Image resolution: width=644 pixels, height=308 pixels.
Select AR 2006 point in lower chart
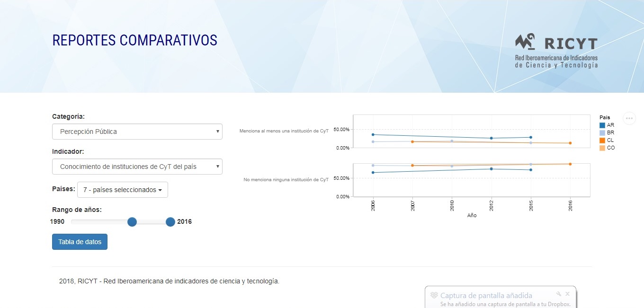(x=373, y=173)
